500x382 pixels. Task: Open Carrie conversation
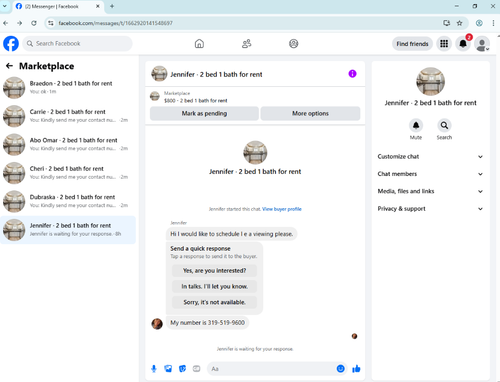click(x=68, y=116)
